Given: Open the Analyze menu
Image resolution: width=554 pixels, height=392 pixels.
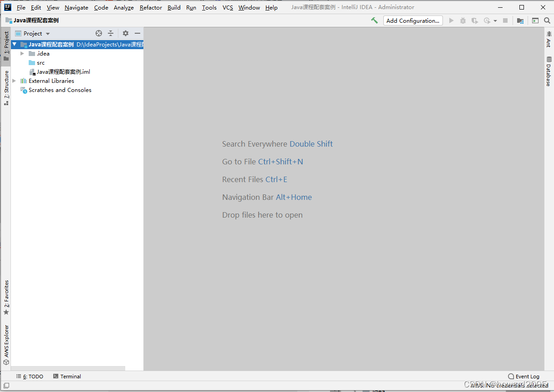Looking at the screenshot, I should click(x=124, y=7).
